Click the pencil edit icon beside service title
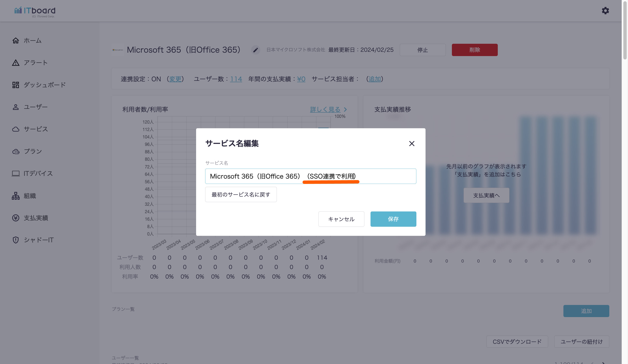The height and width of the screenshot is (364, 628). 255,50
